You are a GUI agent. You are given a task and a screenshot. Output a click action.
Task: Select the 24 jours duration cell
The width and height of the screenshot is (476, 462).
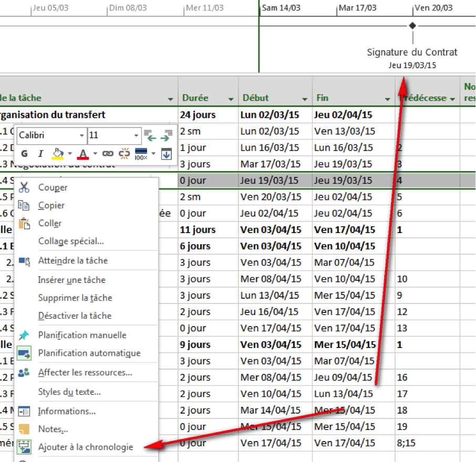pos(208,114)
